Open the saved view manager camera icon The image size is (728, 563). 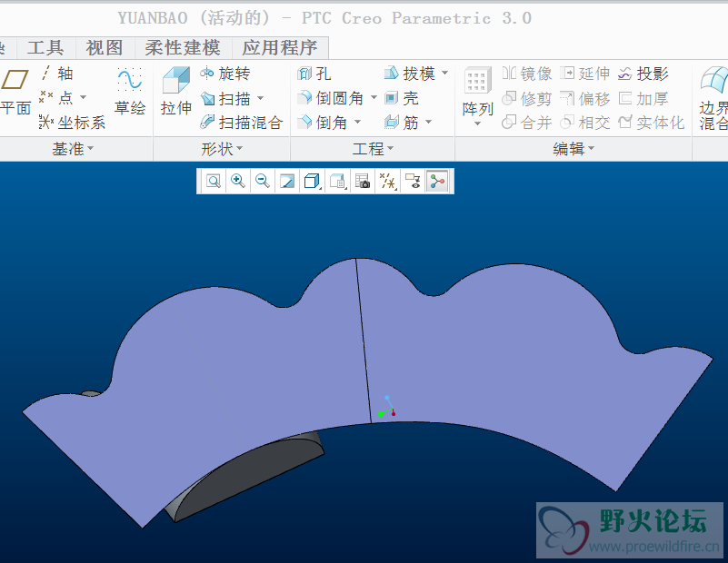(x=362, y=181)
